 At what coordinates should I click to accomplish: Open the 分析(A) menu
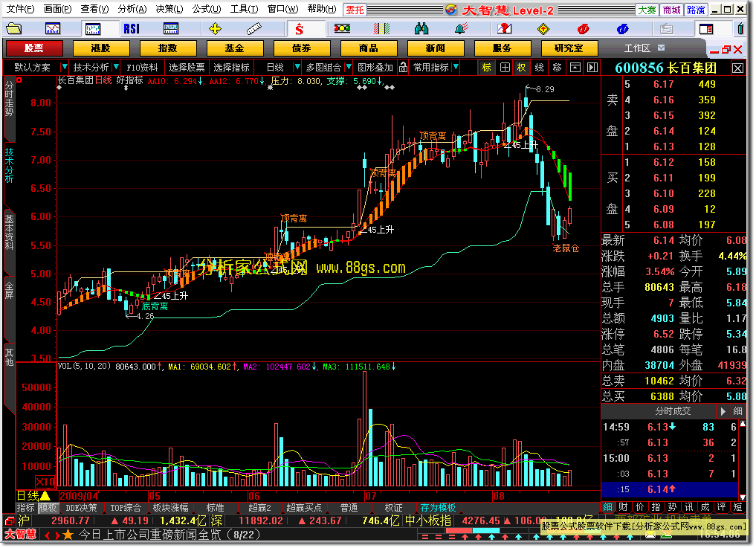[132, 9]
